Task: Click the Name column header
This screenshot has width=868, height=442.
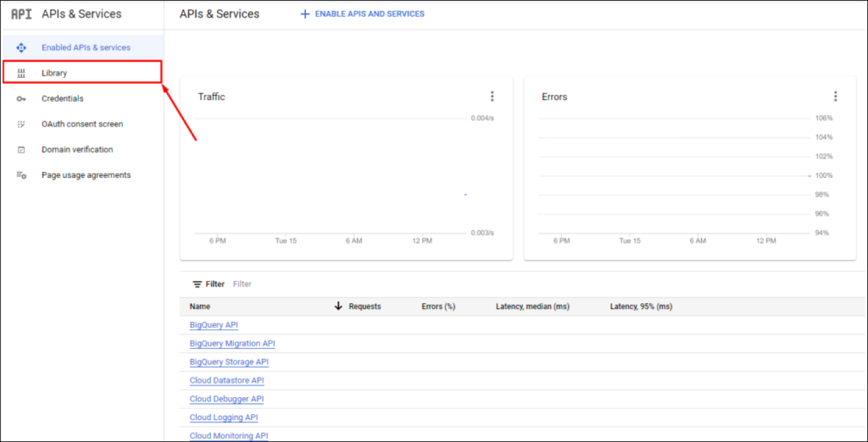Action: 200,306
